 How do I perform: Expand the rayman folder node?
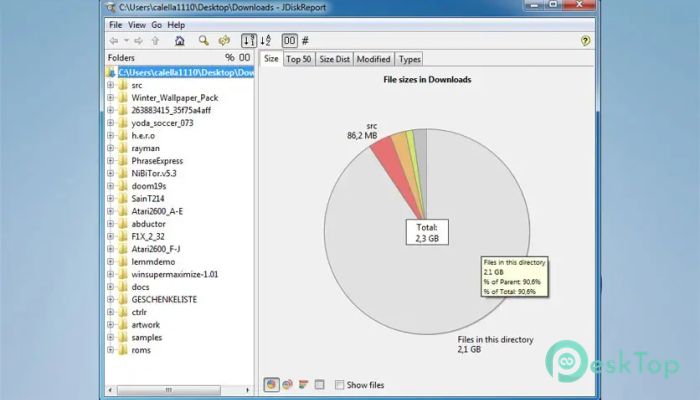111,148
